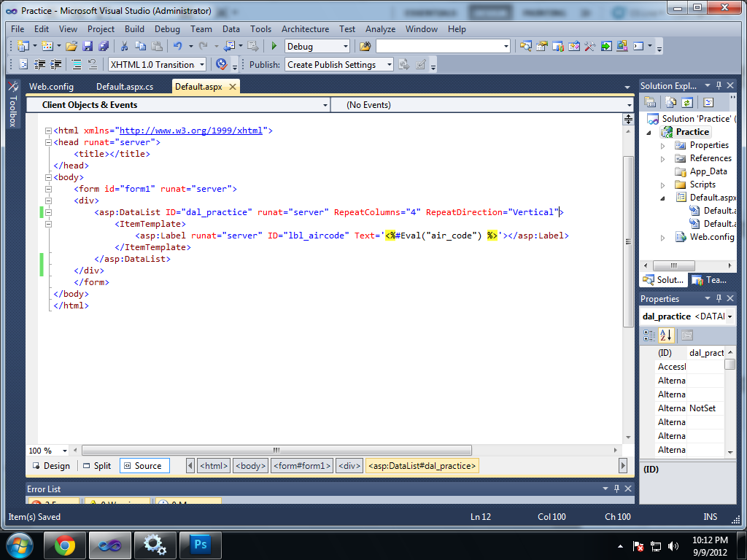Open Photoshop from the Windows taskbar
This screenshot has width=747, height=560.
[200, 545]
